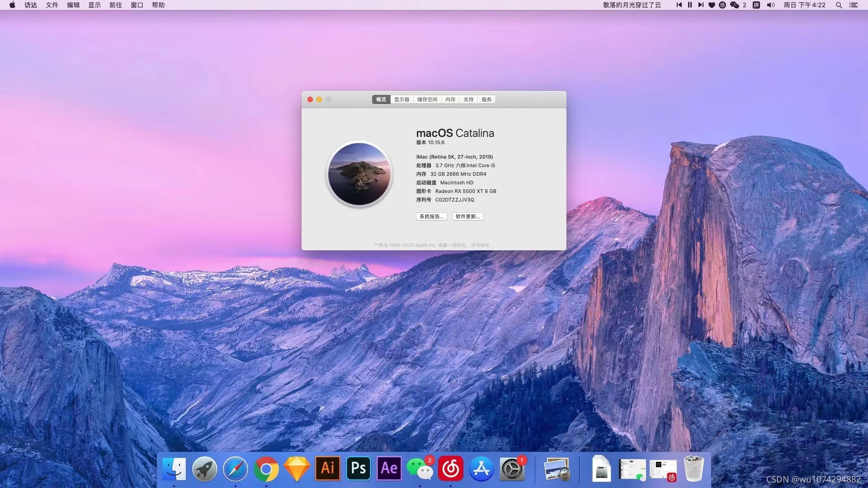
Task: Switch input method via 拼 icon
Action: click(756, 5)
